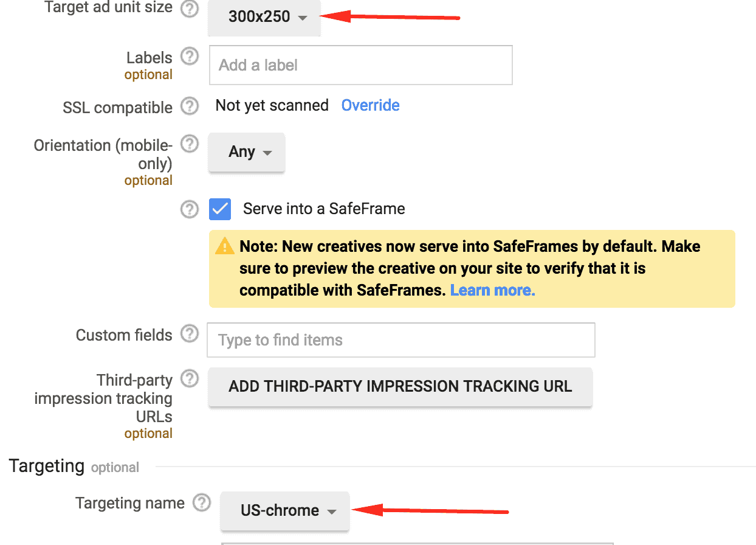Open the Target ad unit size dropdown
Viewport: 756px width, 545px height.
coord(264,18)
